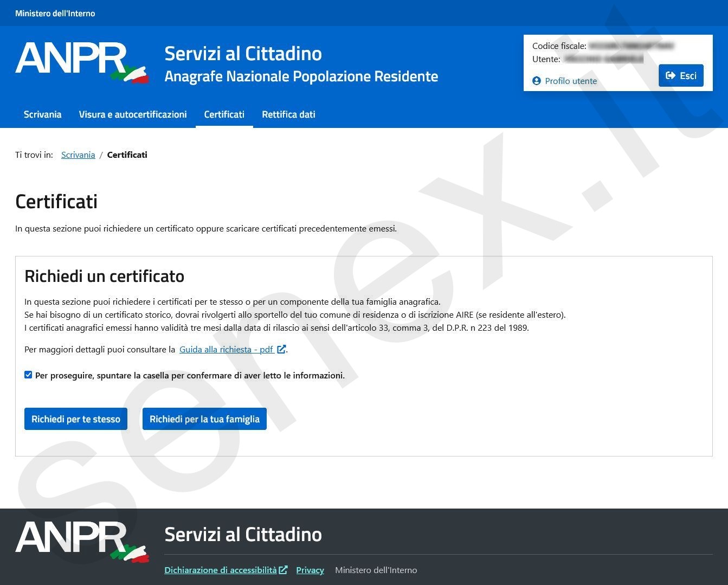Open the Dichiarazione di accessibilità footer link
The image size is (728, 585).
click(x=221, y=570)
